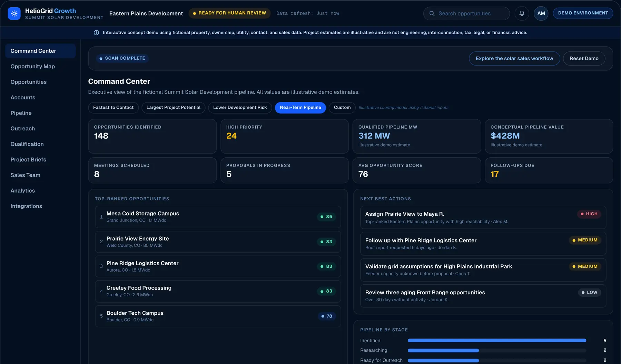Click the Conceptual Pipeline Value card
Image resolution: width=621 pixels, height=364 pixels.
coord(549,136)
